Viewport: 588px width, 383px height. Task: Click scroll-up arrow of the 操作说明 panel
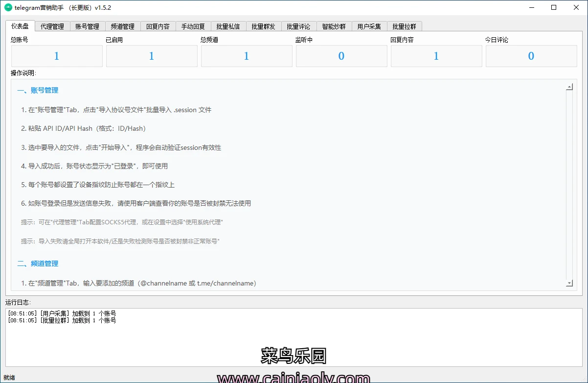pos(569,87)
